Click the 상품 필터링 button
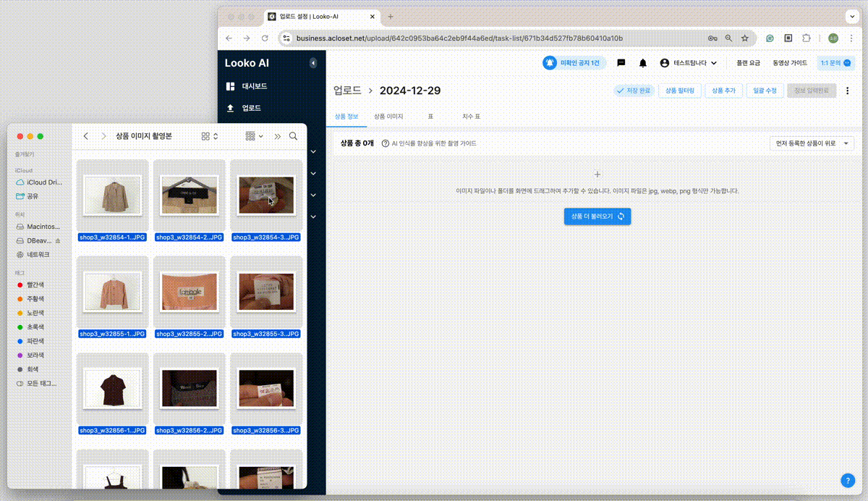Screen dimensions: 868x501 coord(679,90)
